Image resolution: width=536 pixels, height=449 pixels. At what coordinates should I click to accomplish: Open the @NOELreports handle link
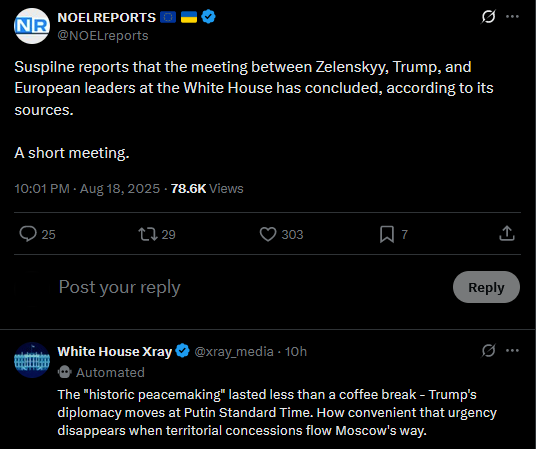[103, 36]
